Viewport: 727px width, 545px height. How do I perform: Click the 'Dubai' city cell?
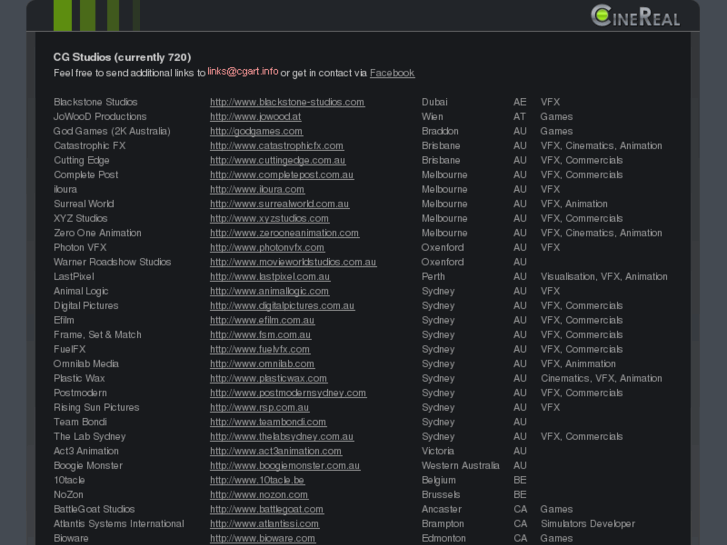click(434, 102)
